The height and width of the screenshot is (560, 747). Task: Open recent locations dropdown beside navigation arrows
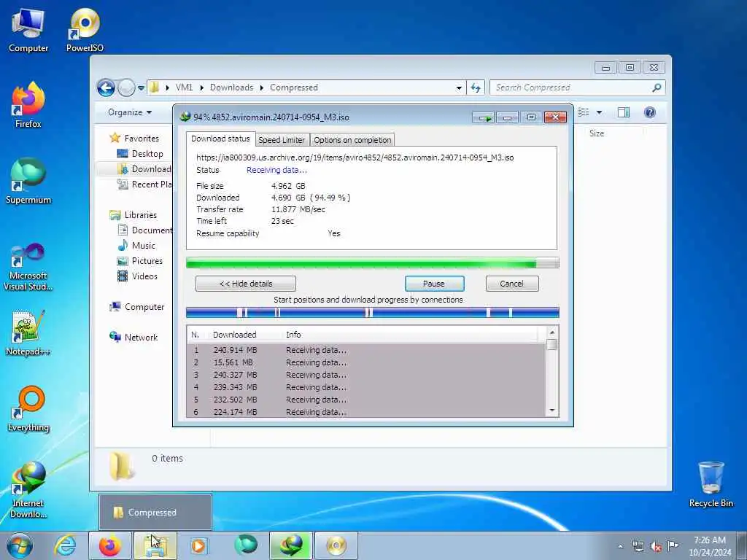(x=141, y=88)
